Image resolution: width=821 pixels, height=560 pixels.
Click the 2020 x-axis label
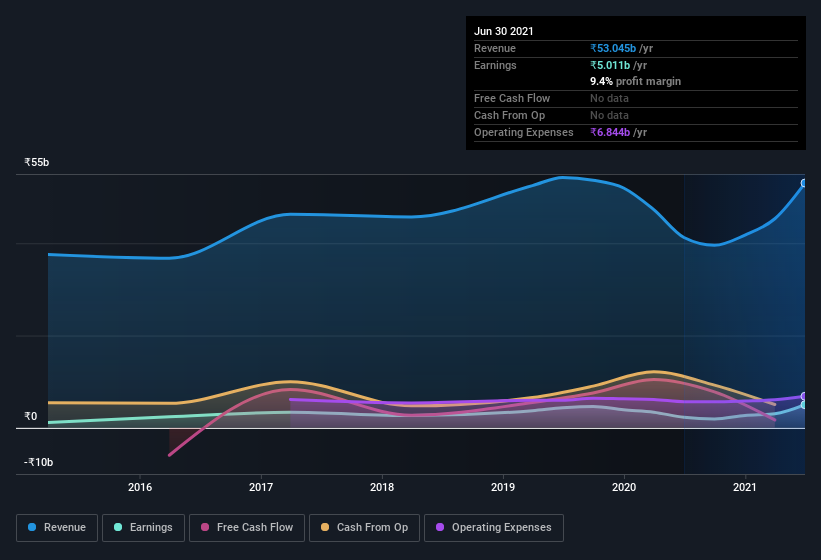click(x=624, y=487)
